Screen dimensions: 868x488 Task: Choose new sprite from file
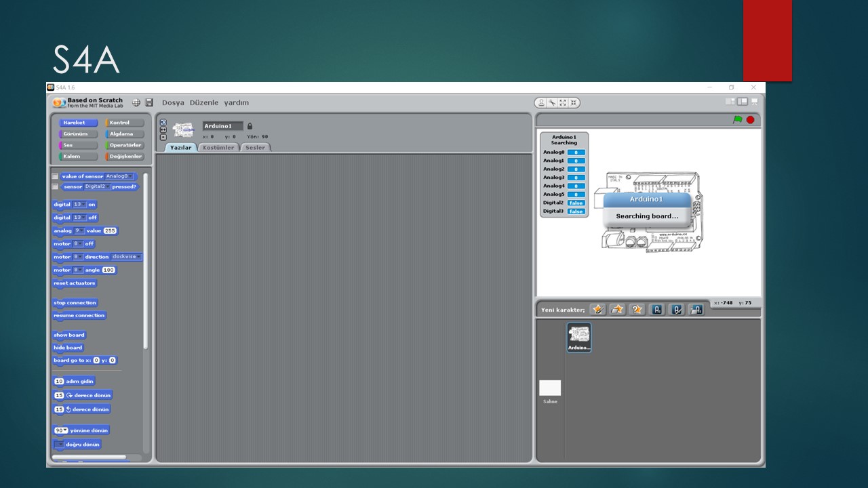tap(617, 309)
